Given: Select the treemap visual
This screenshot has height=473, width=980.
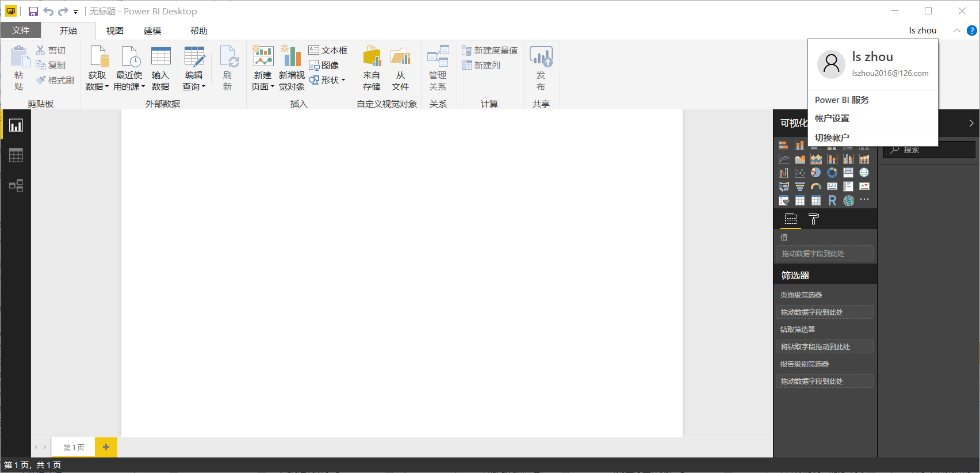Looking at the screenshot, I should pyautogui.click(x=848, y=173).
